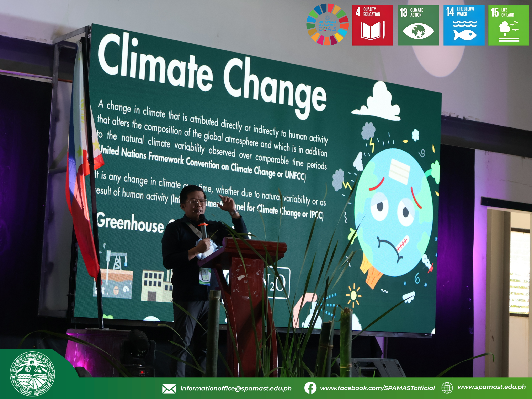This screenshot has height=399, width=532.
Task: Open the informationoffice@spamast.edu.ph email address
Action: pos(236,388)
